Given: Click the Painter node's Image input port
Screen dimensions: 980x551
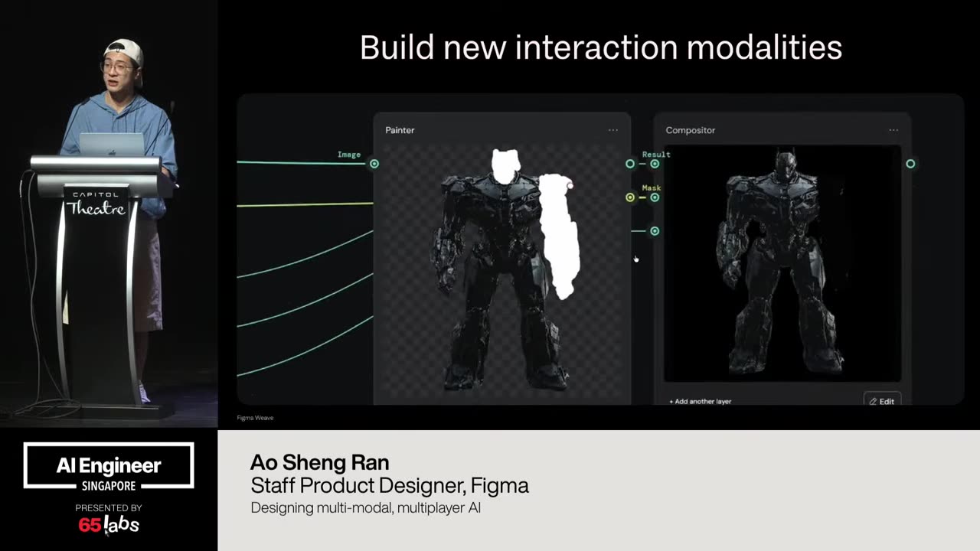Looking at the screenshot, I should pyautogui.click(x=374, y=164).
